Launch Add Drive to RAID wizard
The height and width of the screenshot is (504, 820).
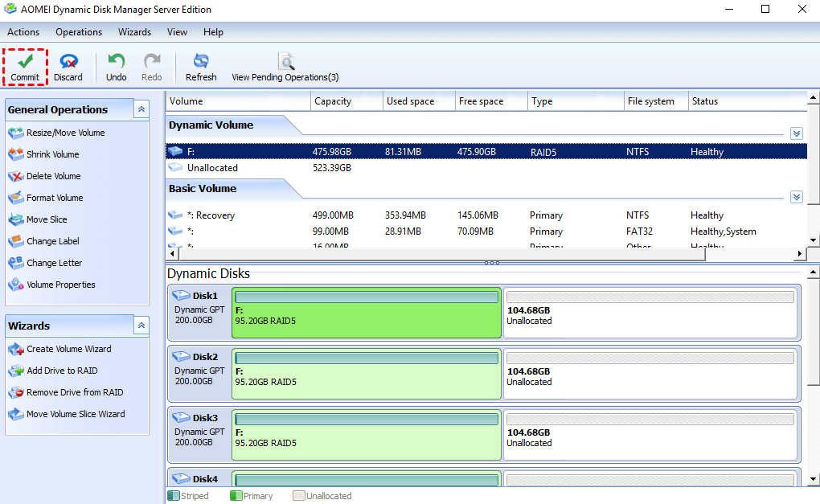tap(62, 371)
